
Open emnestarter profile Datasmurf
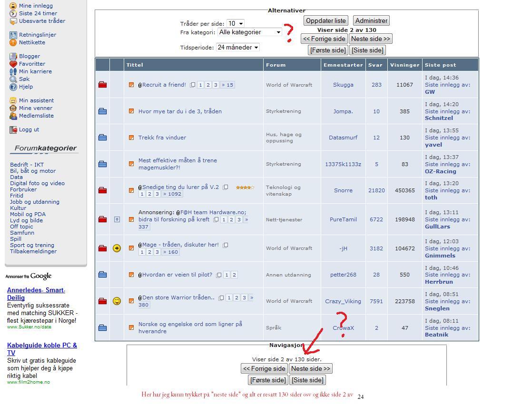tap(343, 138)
